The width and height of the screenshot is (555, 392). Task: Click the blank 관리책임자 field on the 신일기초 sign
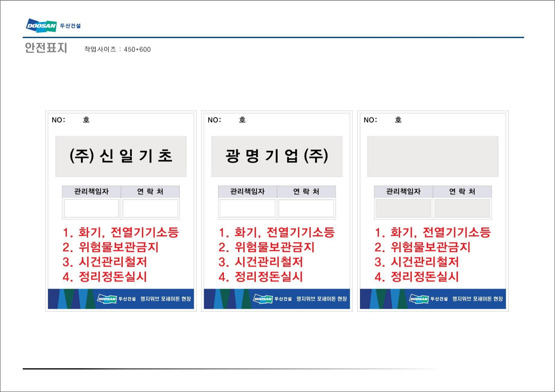pos(91,208)
